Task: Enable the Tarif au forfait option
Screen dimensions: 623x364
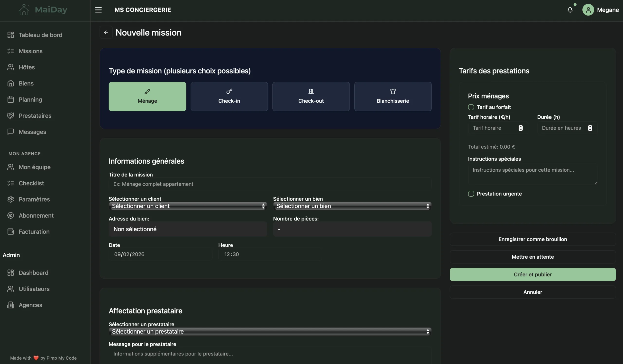Action: 471,107
